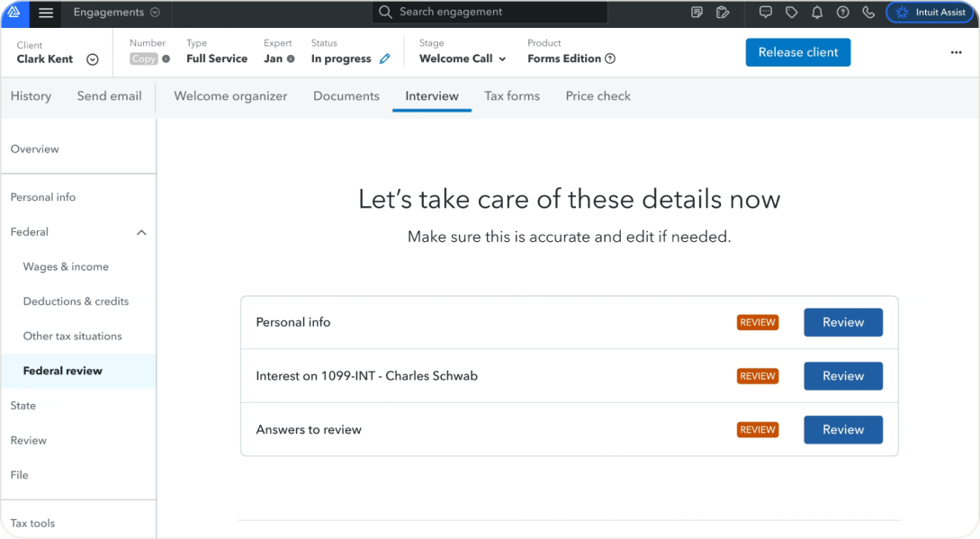
Task: Collapse the Federal section chevron
Action: [141, 233]
